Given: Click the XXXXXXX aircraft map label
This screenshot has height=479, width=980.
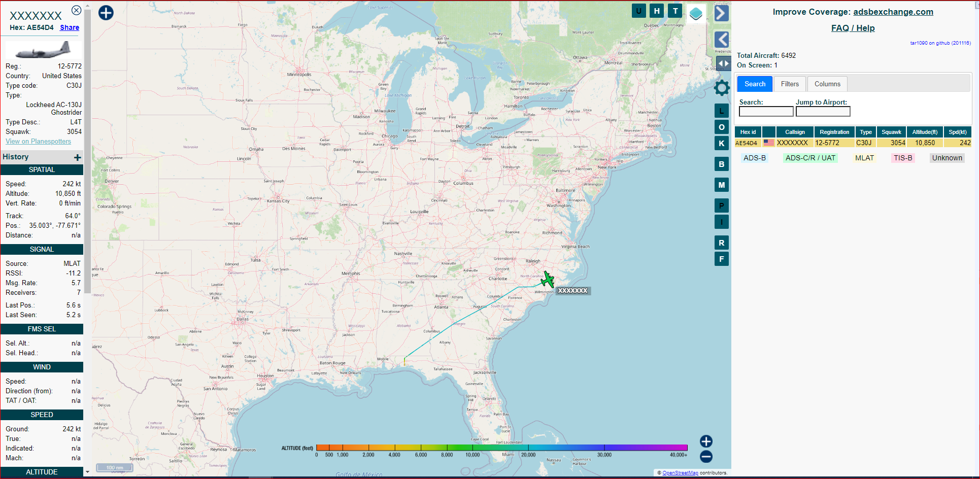Looking at the screenshot, I should (572, 291).
